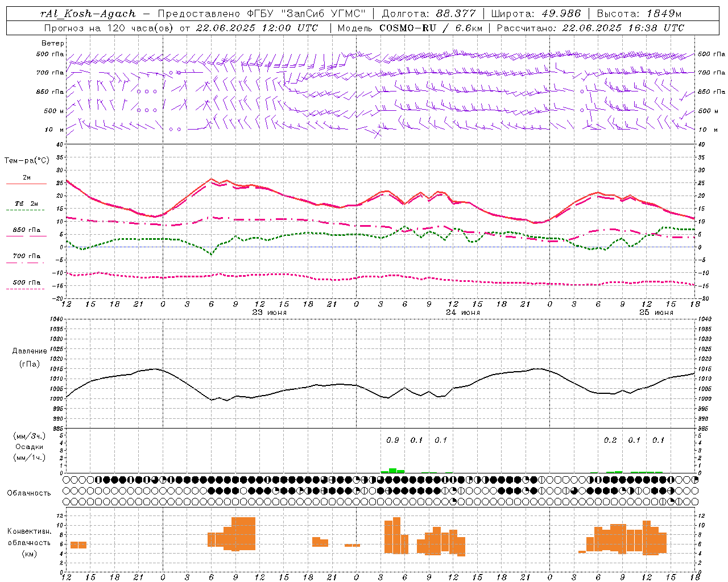Screen dimensions: 728x582
Task: Click the '500 гПа' dotted temperature legend line
Action: coord(25,289)
